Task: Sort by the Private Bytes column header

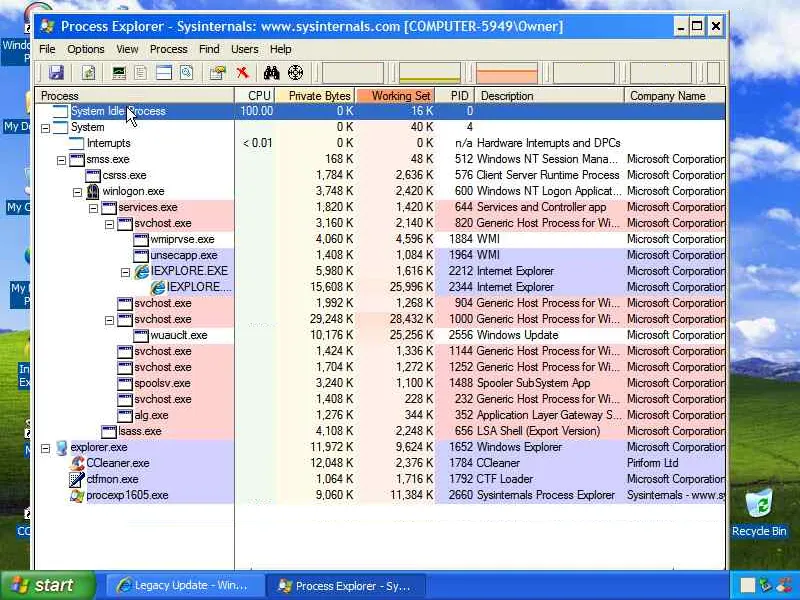Action: [x=315, y=96]
